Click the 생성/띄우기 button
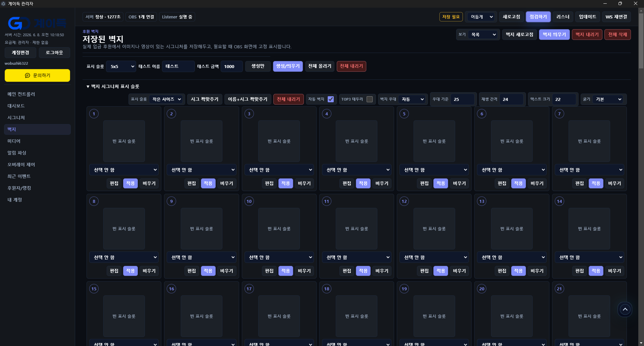Screen dimensions: 644x346 pos(288,66)
